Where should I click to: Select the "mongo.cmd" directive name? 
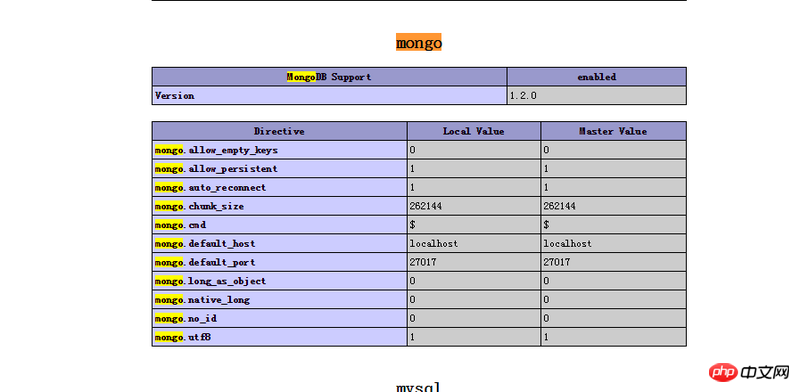click(180, 225)
